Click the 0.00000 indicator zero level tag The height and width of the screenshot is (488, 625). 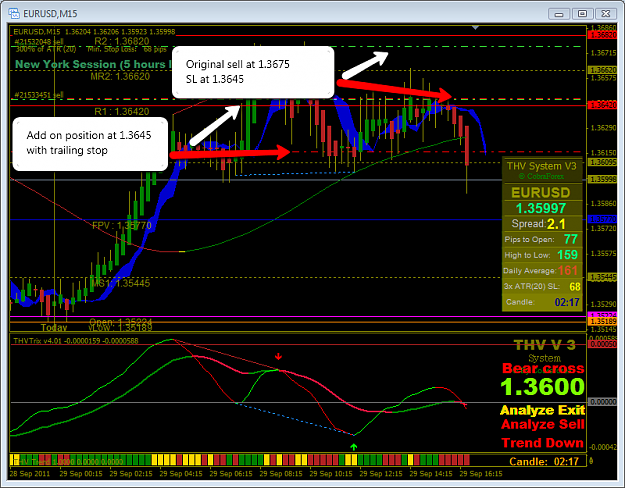(x=602, y=402)
